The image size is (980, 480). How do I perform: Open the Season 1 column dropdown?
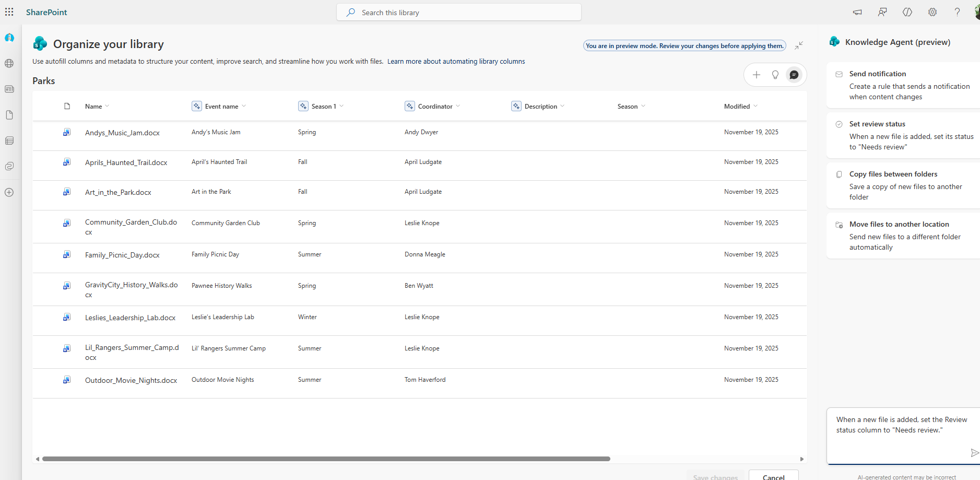pyautogui.click(x=341, y=106)
